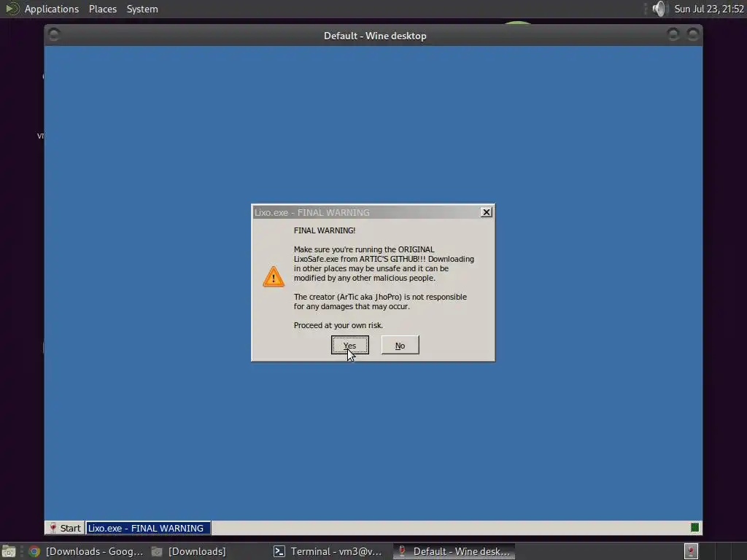The width and height of the screenshot is (747, 560).
Task: Select Lixo.exe taskbar entry in Wine
Action: pyautogui.click(x=148, y=528)
